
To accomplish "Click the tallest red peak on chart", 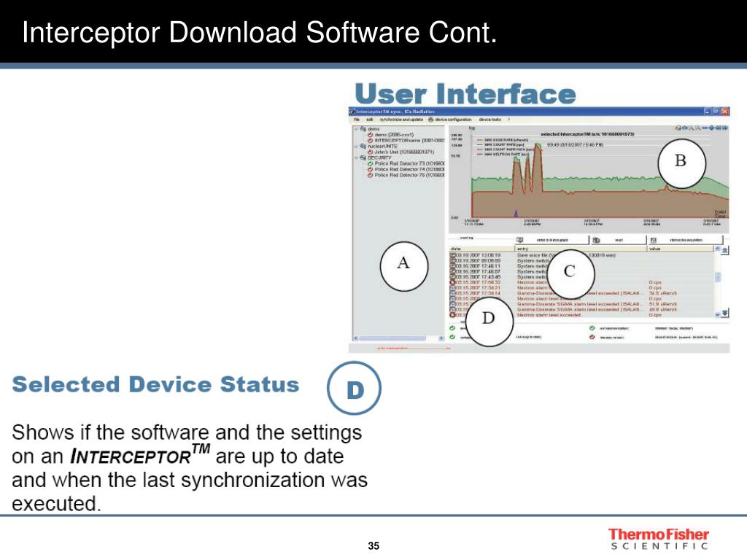I will click(538, 167).
